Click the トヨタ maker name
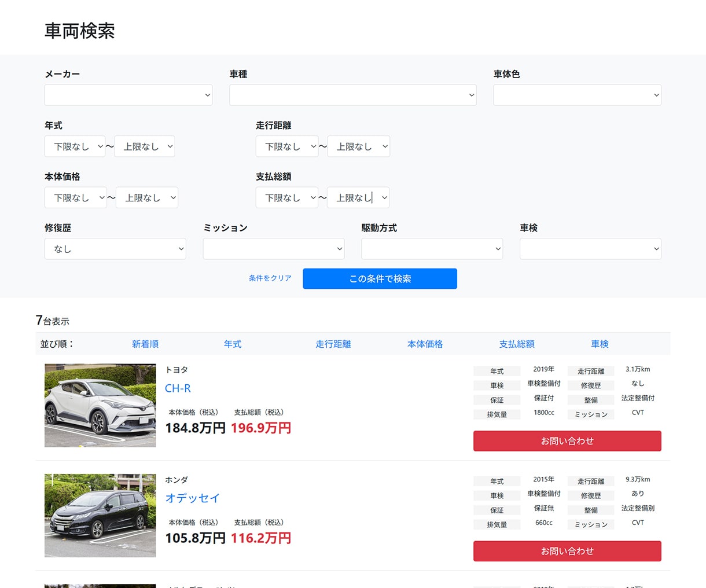The height and width of the screenshot is (588, 706). (x=176, y=370)
